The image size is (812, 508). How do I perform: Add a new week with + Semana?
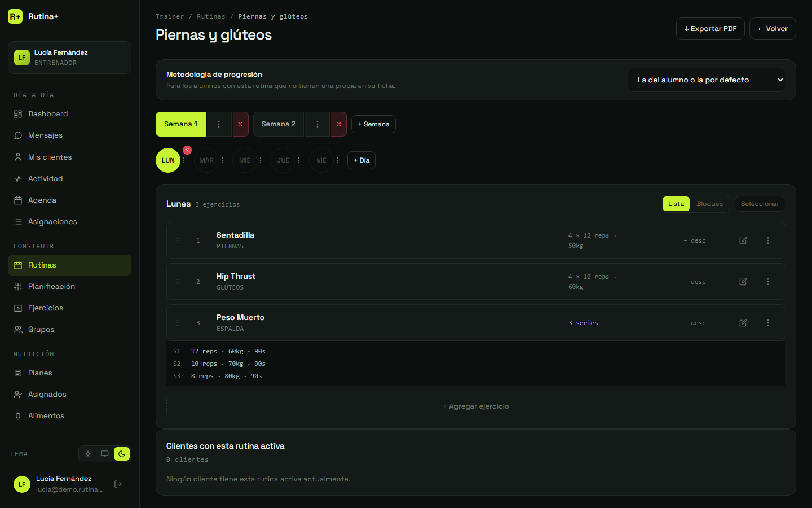click(373, 124)
